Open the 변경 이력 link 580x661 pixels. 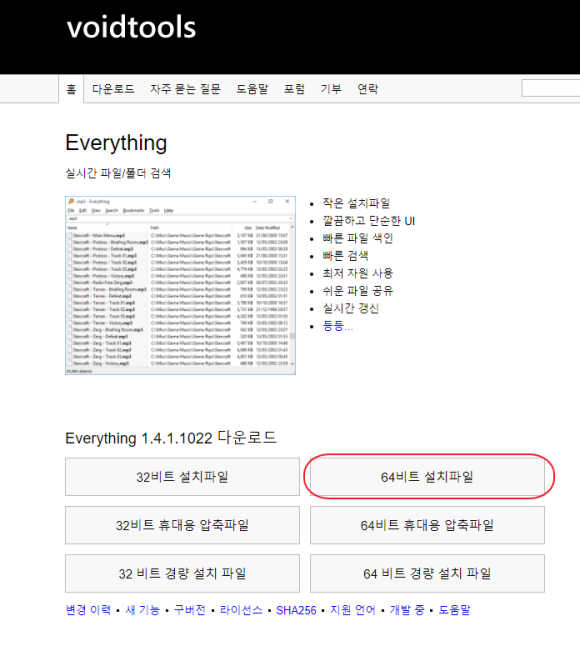pos(88,610)
